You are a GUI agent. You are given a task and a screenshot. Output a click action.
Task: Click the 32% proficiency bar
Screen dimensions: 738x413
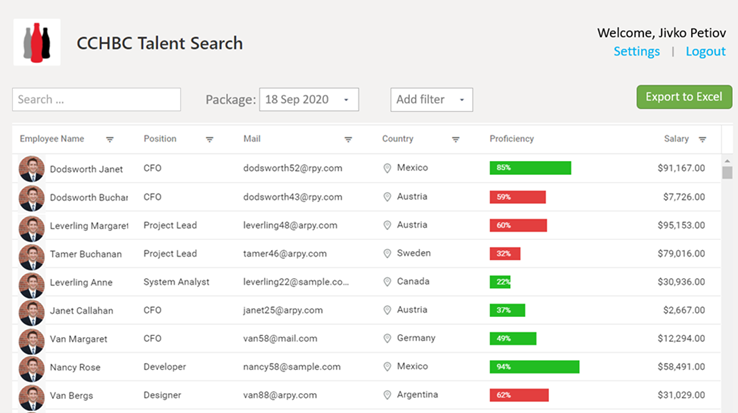(x=505, y=253)
